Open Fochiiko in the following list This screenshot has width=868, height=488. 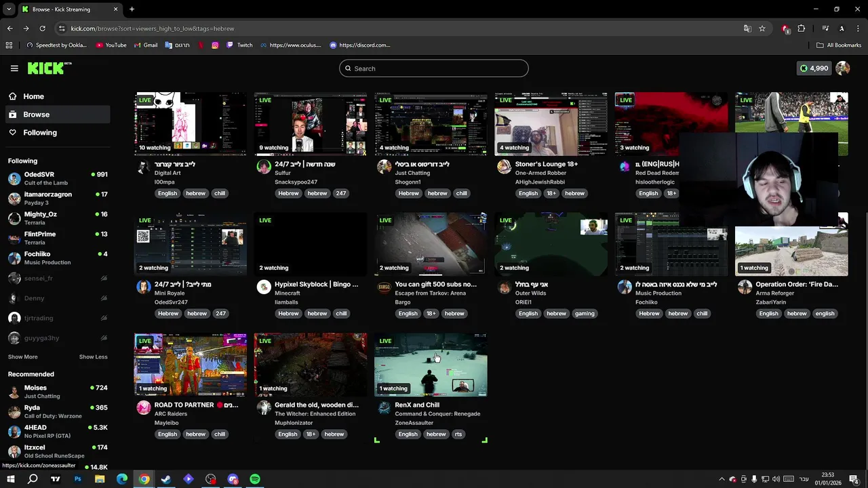(58, 258)
